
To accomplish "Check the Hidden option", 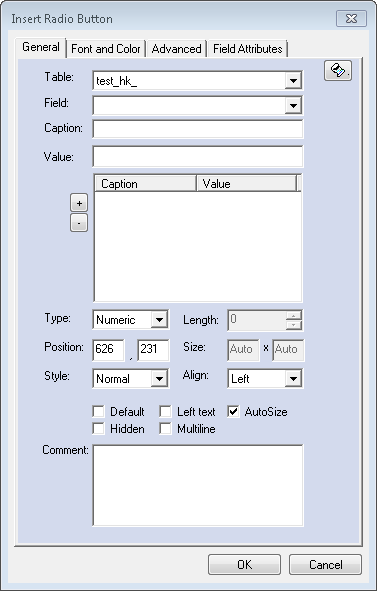I will (x=98, y=429).
